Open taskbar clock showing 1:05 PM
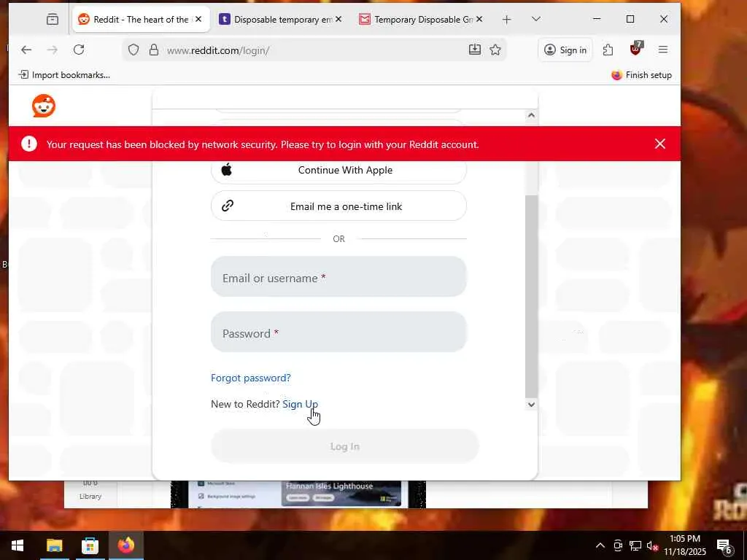The height and width of the screenshot is (560, 747). coord(685,545)
